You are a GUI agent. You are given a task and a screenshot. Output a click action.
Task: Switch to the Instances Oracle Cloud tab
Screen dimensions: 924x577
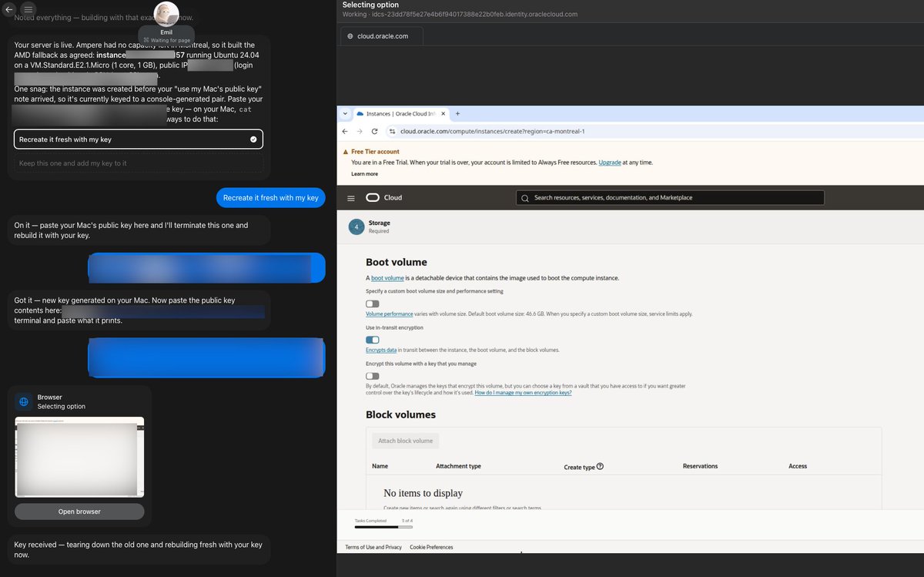(400, 114)
